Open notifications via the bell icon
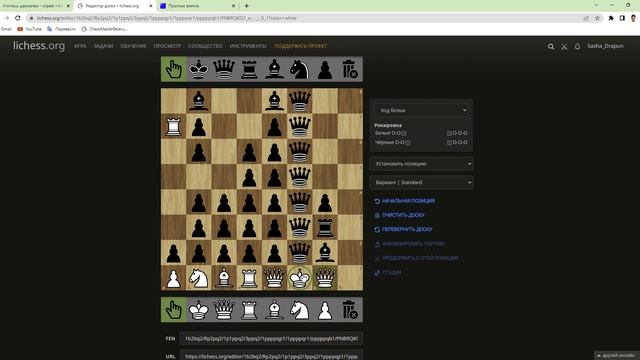Viewport: 640px width, 360px height. click(577, 47)
